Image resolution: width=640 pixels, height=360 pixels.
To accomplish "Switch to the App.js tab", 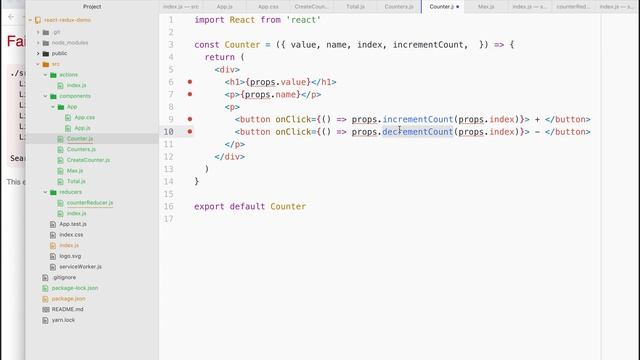I will click(224, 7).
